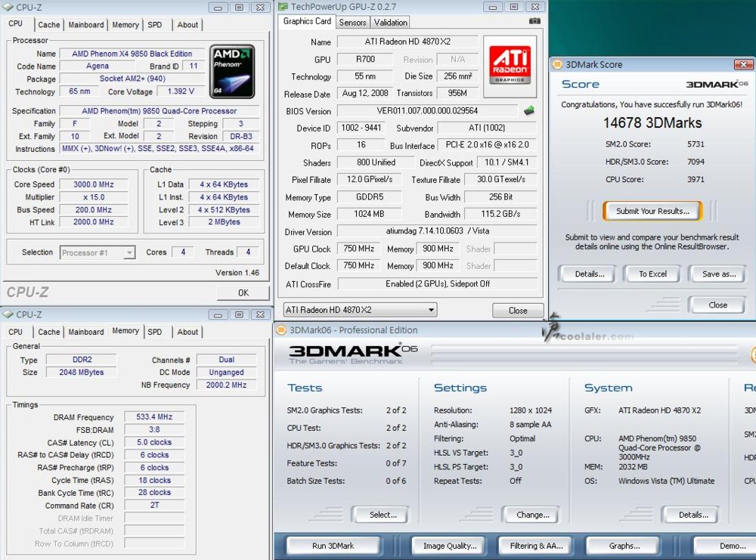The image size is (756, 560).
Task: Select the Graphics Card tab in GPU-Z
Action: 307,21
